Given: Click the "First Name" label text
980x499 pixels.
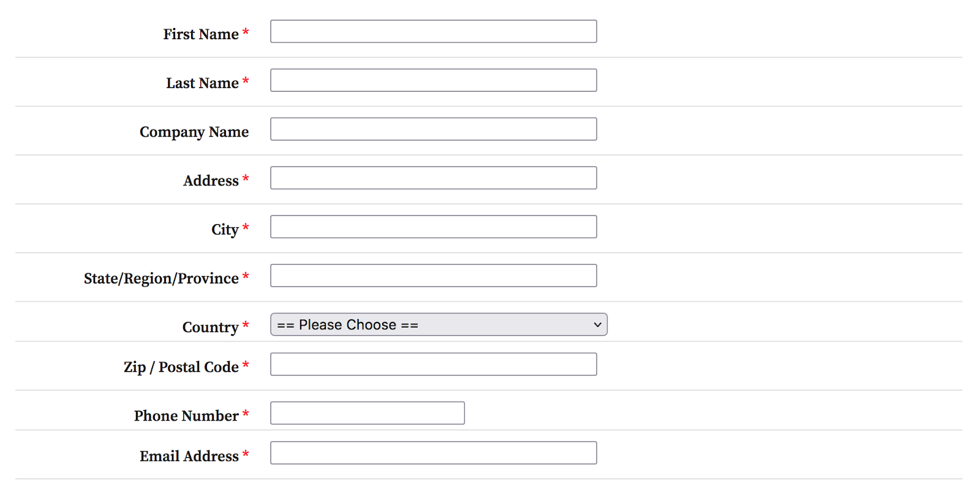Looking at the screenshot, I should 201,34.
